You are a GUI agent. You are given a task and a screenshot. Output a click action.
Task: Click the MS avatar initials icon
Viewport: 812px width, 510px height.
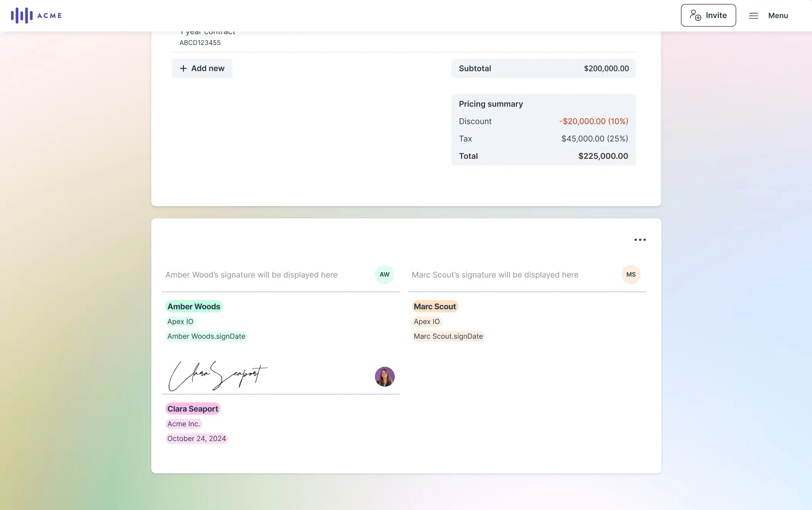[x=631, y=274]
